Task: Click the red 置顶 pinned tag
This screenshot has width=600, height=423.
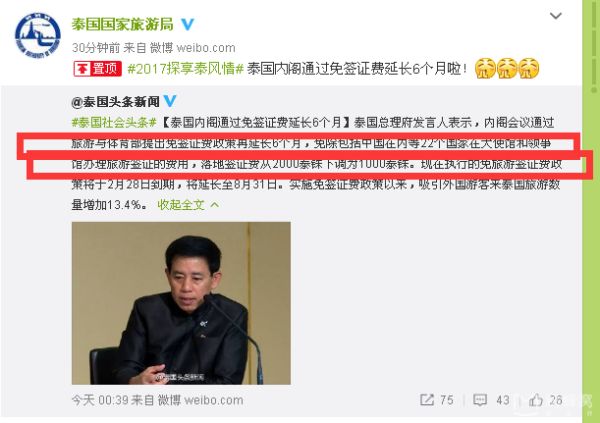Action: (98, 69)
